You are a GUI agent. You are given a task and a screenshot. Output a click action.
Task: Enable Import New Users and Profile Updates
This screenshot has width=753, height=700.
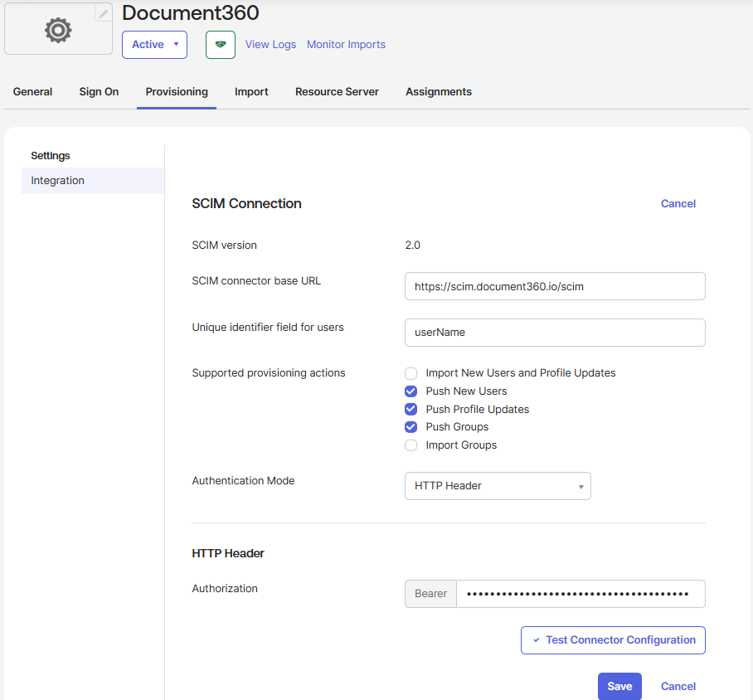411,373
